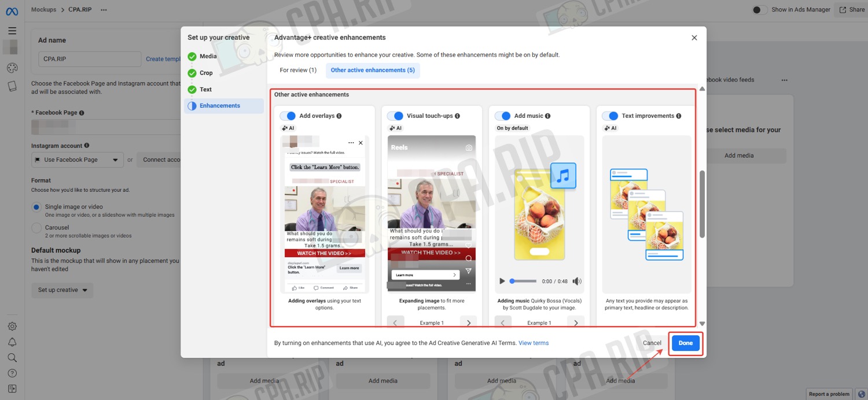The height and width of the screenshot is (400, 868).
Task: Click Mockups in the breadcrumb
Action: [44, 10]
